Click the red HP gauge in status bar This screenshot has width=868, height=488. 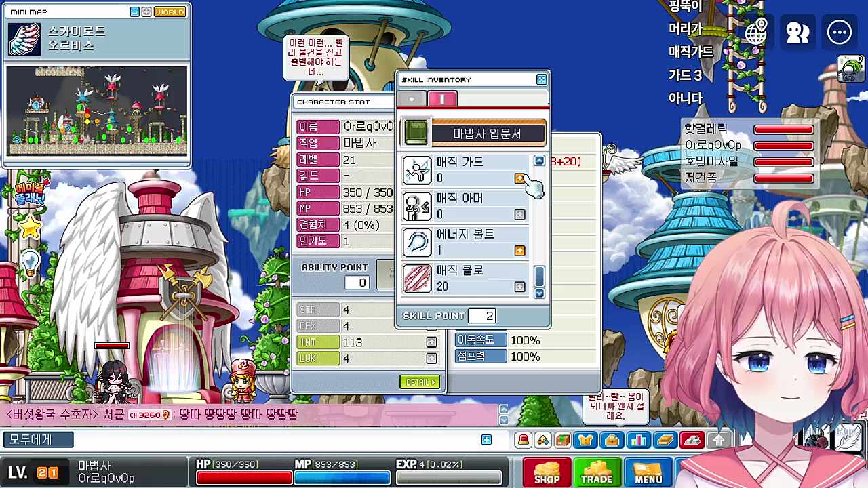(243, 478)
